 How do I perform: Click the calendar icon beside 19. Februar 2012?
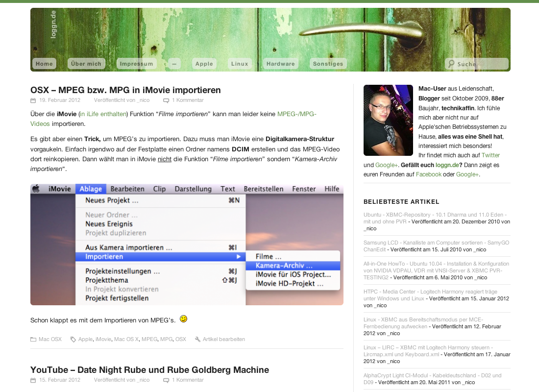[x=33, y=100]
